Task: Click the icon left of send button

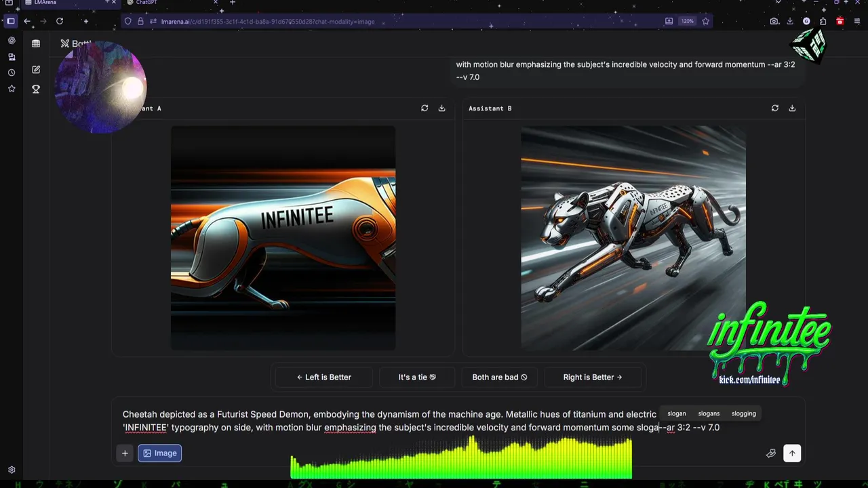Action: pos(771,453)
